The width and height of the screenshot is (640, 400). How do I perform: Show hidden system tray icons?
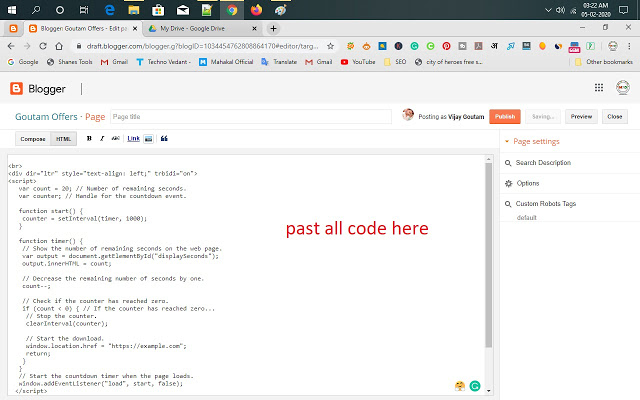[x=548, y=10]
